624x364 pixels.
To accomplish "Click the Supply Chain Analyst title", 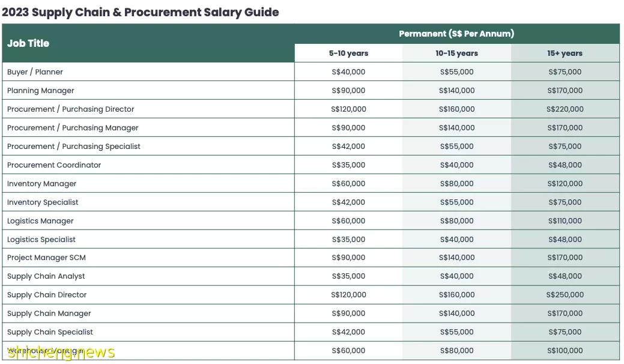I will (46, 276).
